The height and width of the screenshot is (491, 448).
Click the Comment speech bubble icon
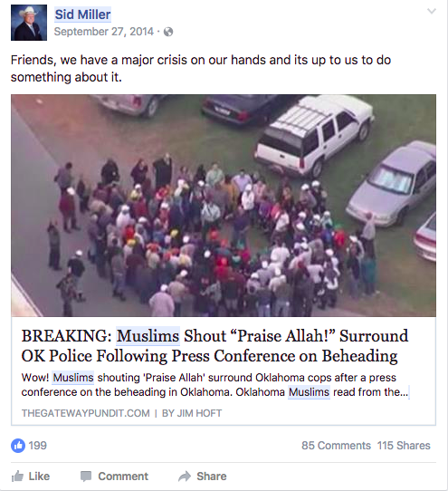coord(86,477)
